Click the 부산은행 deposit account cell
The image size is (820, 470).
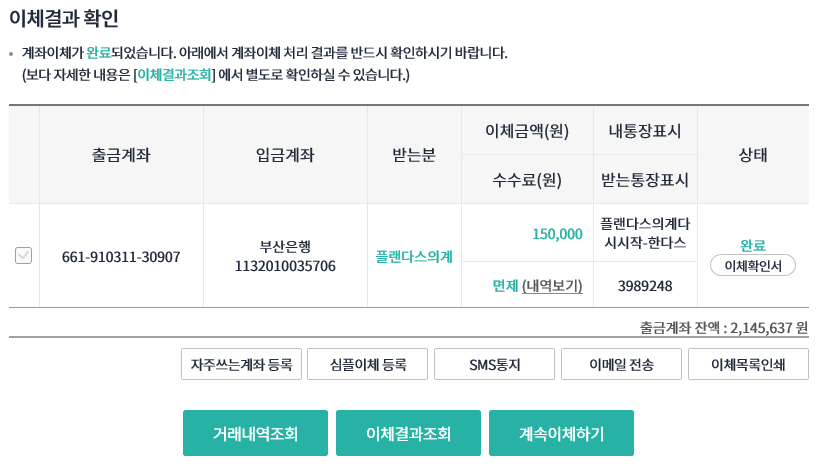point(285,256)
